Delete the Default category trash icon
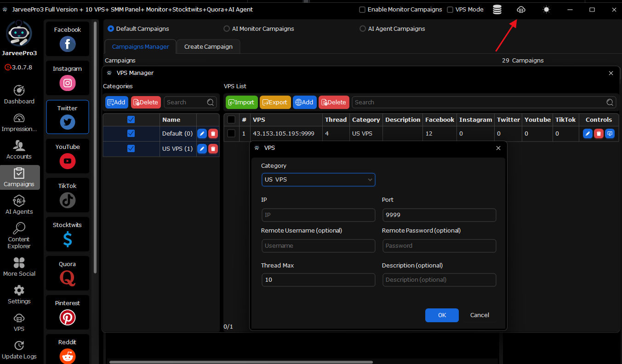 213,134
